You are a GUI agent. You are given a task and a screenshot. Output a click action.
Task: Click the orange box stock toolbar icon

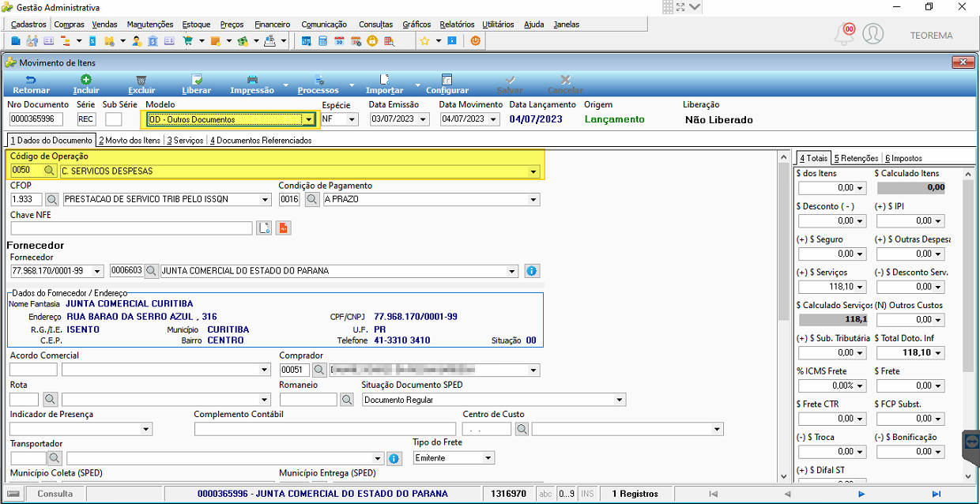coord(216,40)
